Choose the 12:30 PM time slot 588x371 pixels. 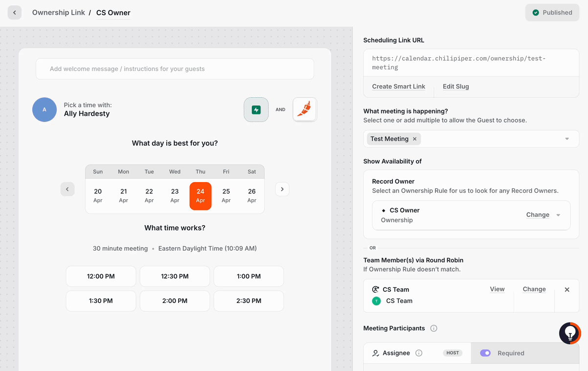[175, 277]
